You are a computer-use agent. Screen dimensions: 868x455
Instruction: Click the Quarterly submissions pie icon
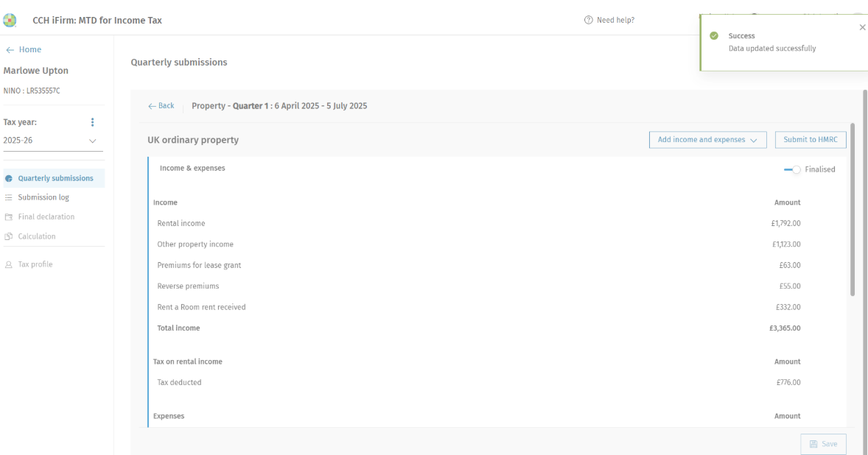9,179
